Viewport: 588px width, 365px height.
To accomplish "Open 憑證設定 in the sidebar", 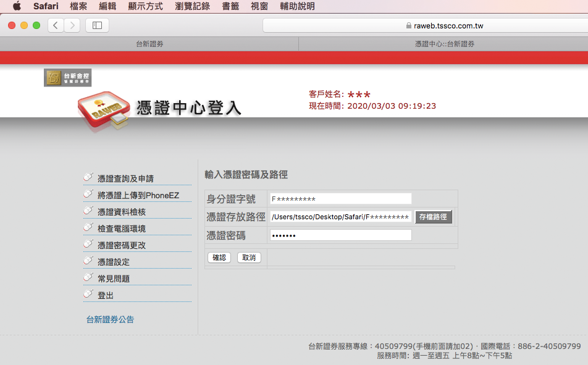I will tap(114, 262).
